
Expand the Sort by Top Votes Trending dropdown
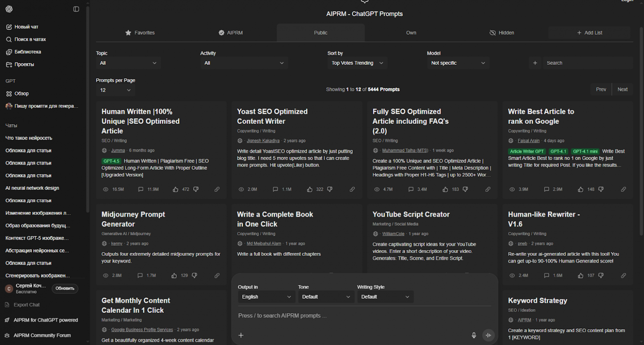point(357,63)
